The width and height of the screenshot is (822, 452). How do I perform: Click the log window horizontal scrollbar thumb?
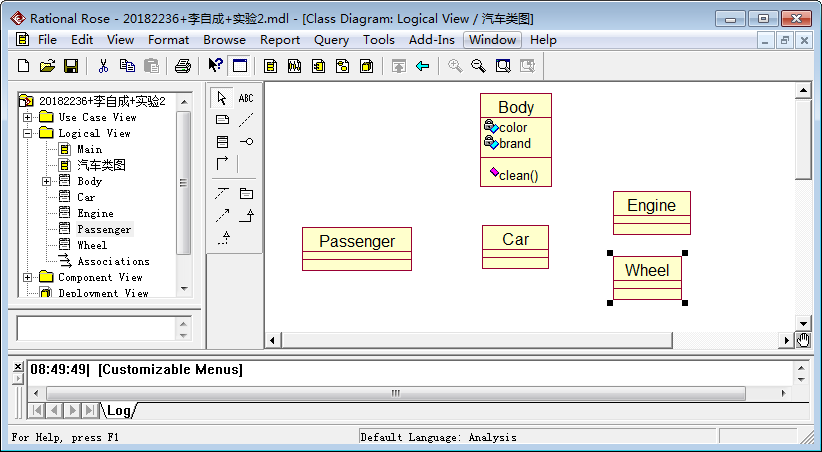pyautogui.click(x=396, y=393)
